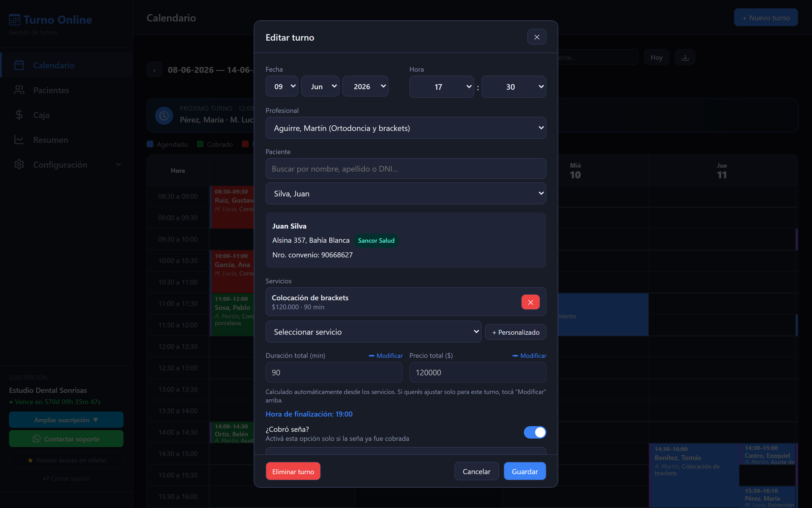Screen dimensions: 812x508
Task: Toggle the ¿Cobró seña? switch
Action: (x=535, y=432)
